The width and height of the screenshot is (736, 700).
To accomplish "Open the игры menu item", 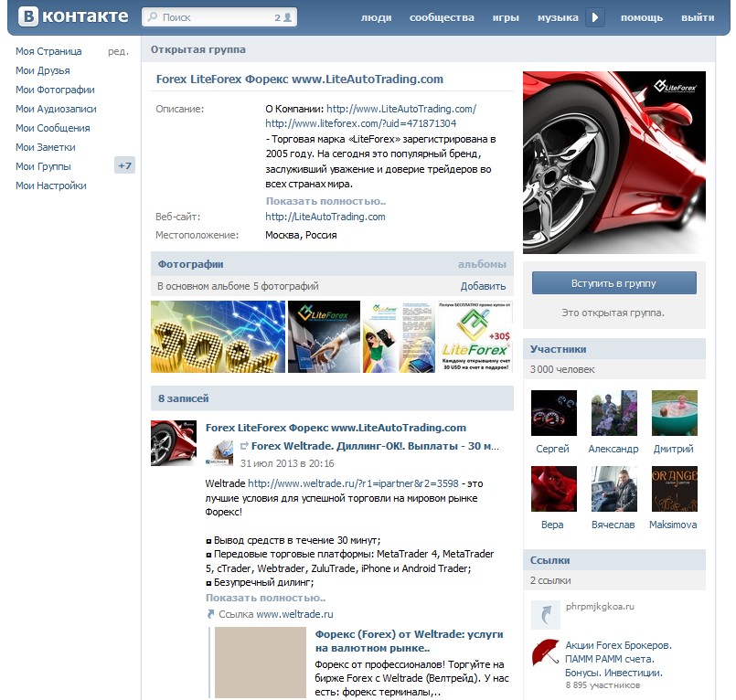I will pos(506,18).
